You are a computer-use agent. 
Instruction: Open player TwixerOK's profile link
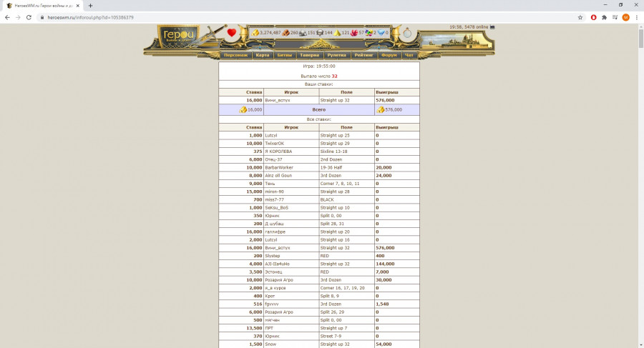(x=275, y=143)
